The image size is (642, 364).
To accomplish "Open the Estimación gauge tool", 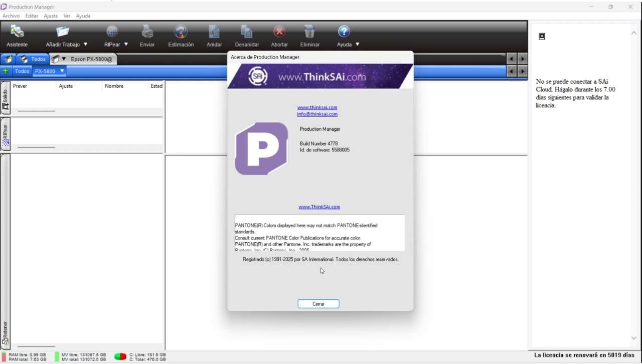I will [181, 32].
